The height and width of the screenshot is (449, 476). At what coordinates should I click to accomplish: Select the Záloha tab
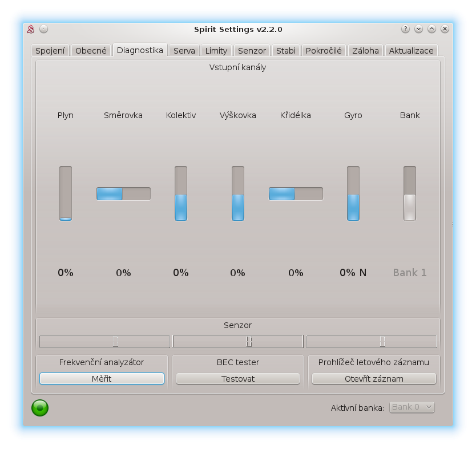(x=365, y=50)
